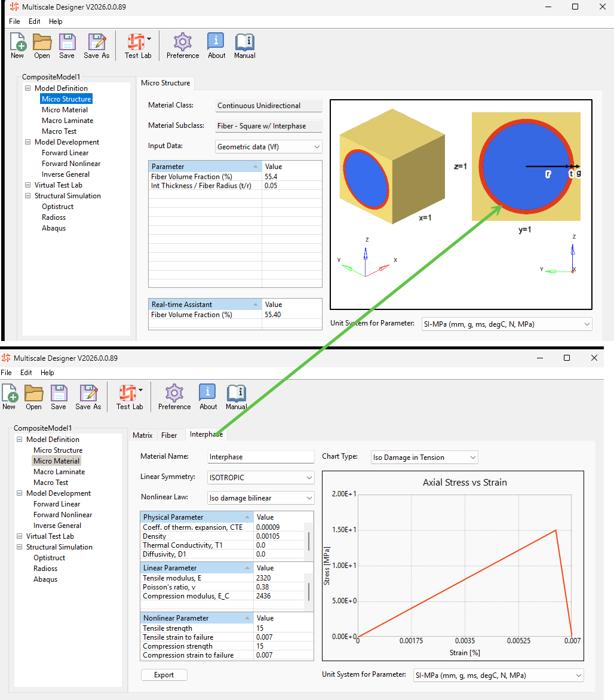Collapse Structural Simulation node in lower tree

(19, 547)
